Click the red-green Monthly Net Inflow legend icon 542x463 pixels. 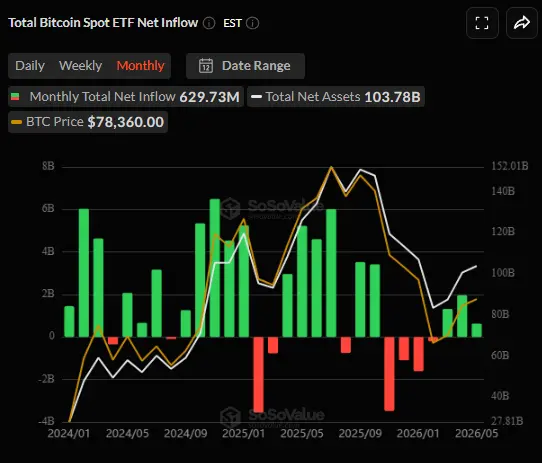(x=15, y=96)
